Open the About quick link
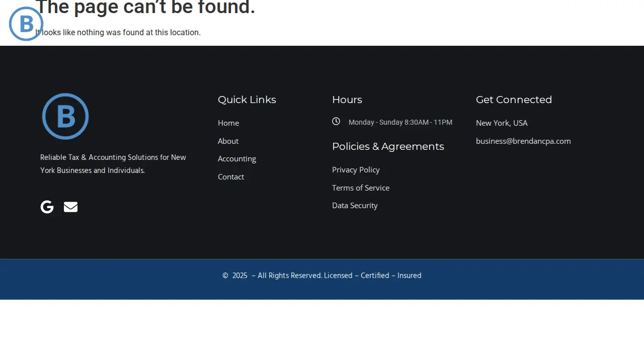The width and height of the screenshot is (644, 362). tap(228, 141)
